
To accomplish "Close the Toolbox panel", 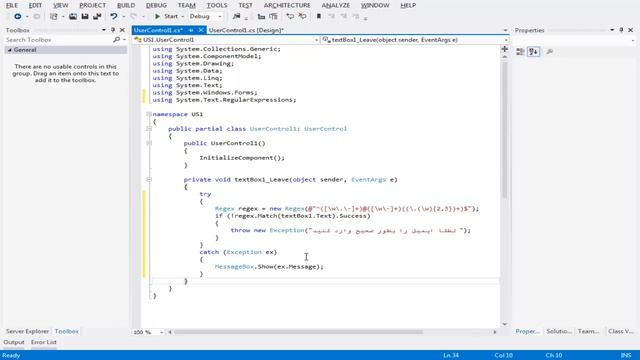I will pyautogui.click(x=122, y=30).
